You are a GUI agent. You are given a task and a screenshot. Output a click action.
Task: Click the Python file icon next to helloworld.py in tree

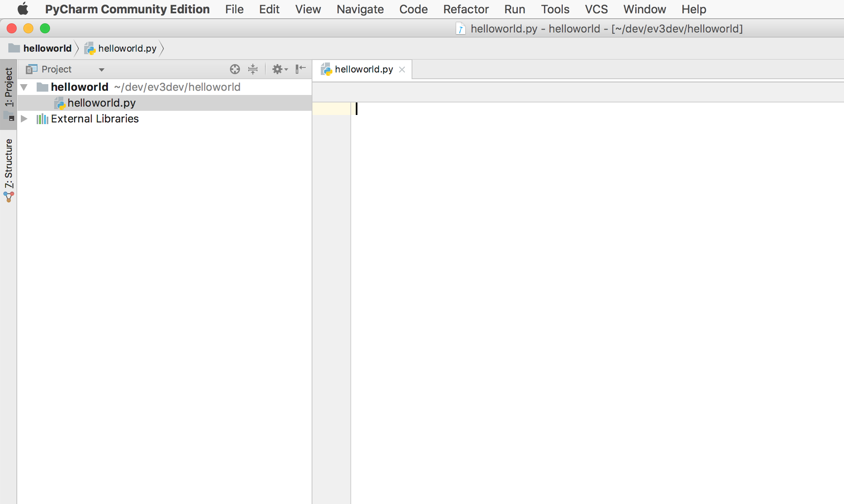pos(60,103)
